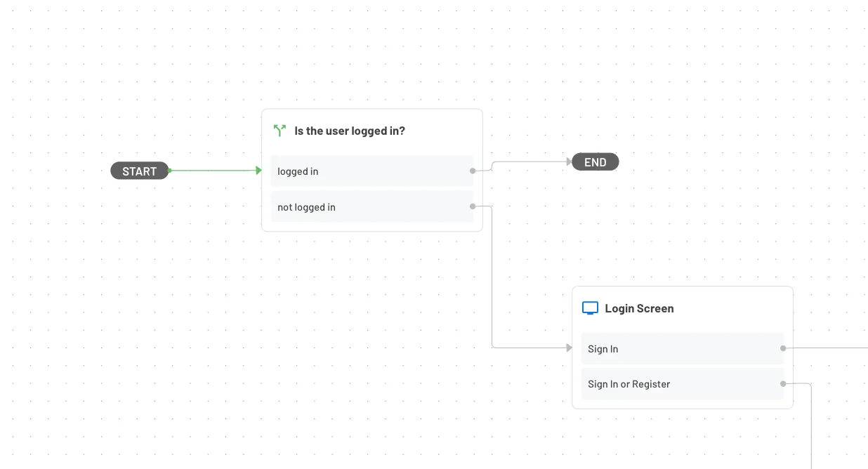
Task: Click the END node
Action: coord(595,161)
